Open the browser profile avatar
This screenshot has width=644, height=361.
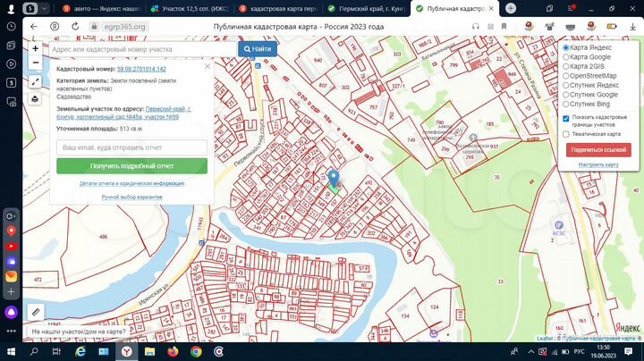pyautogui.click(x=11, y=8)
